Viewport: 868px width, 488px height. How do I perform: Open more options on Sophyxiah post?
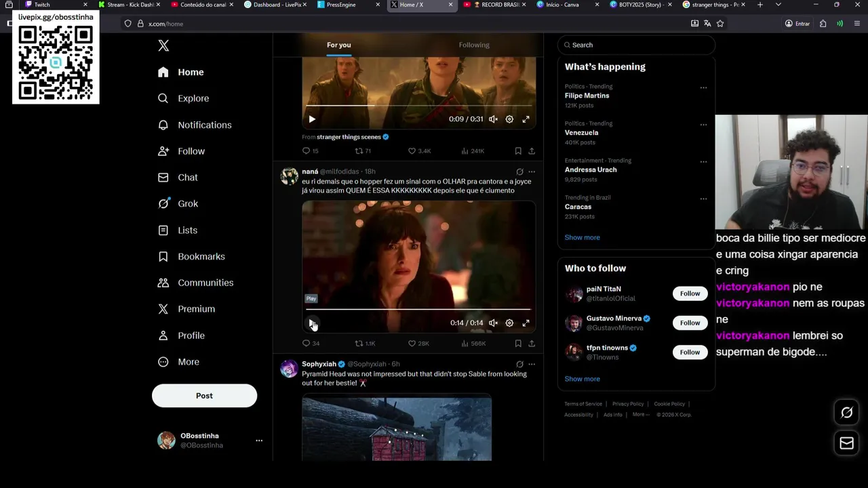click(532, 364)
